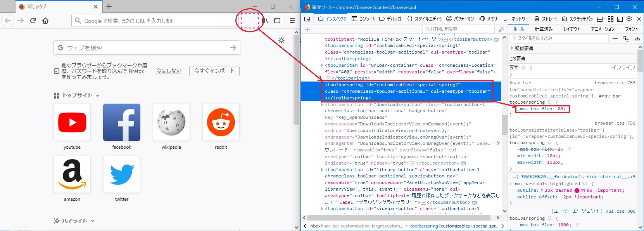Switch to the ストレージ devtools tab
644x231 pixels.
(x=546, y=19)
